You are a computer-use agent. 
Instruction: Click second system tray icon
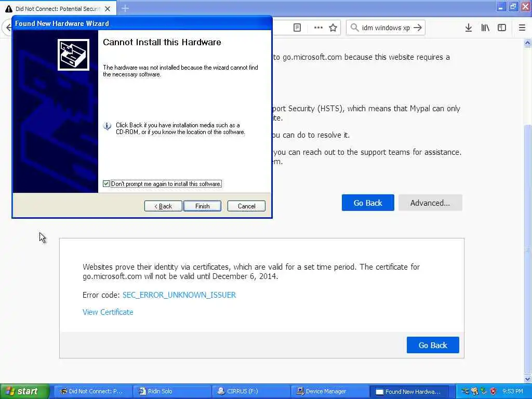click(x=474, y=391)
